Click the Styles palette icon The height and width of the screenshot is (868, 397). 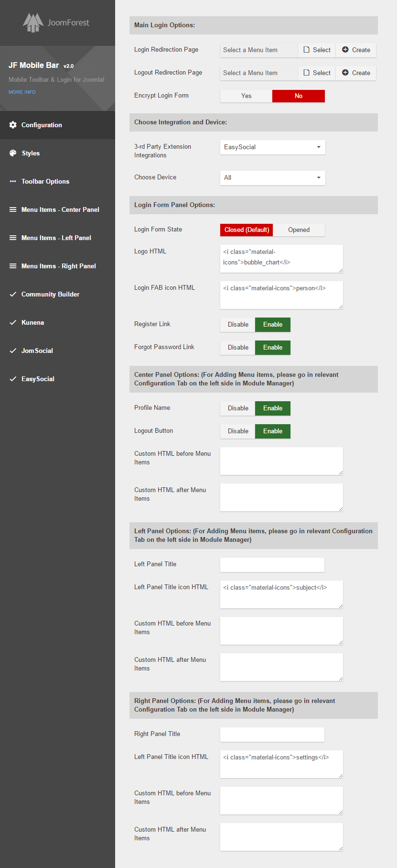(x=13, y=153)
